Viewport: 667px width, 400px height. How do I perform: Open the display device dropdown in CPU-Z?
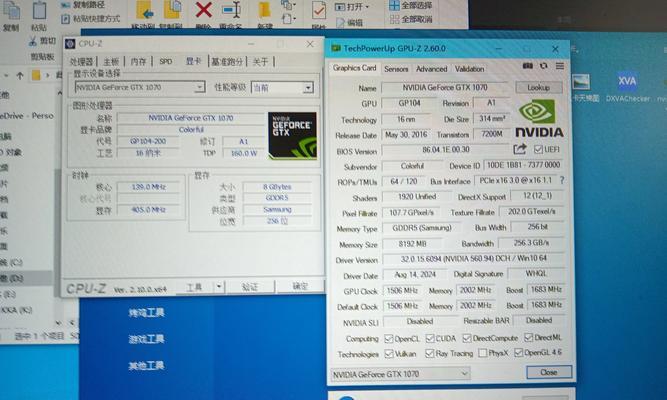pyautogui.click(x=140, y=87)
